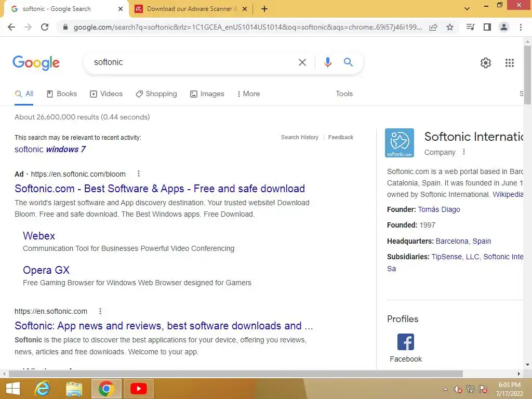Submit search with magnifier icon
532x399 pixels.
pyautogui.click(x=348, y=62)
